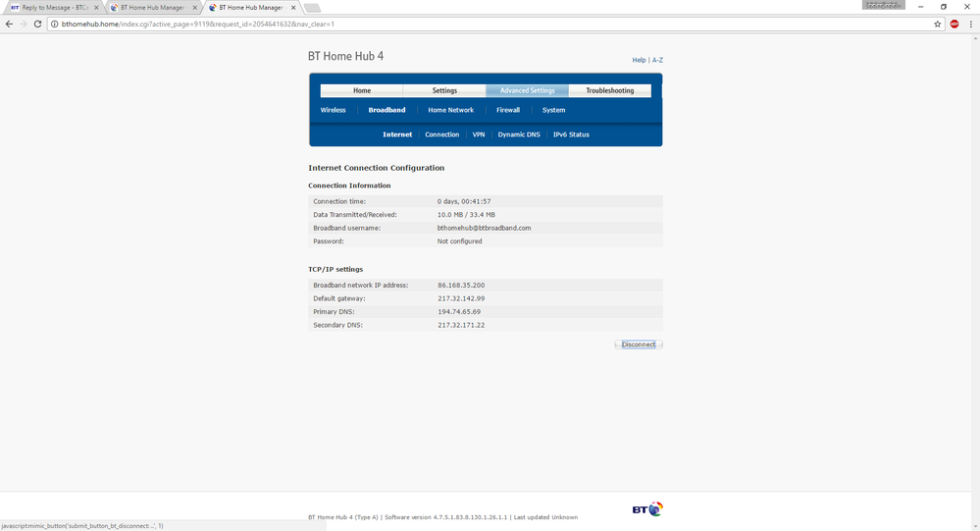Image resolution: width=980 pixels, height=531 pixels.
Task: Open the Dynamic DNS sub-menu item
Action: [x=519, y=134]
